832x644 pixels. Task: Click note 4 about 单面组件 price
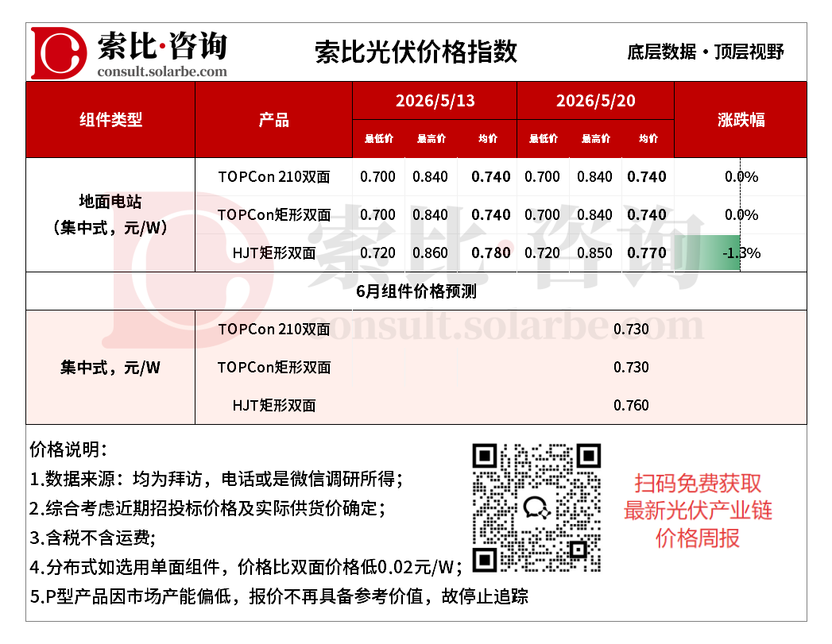(246, 567)
